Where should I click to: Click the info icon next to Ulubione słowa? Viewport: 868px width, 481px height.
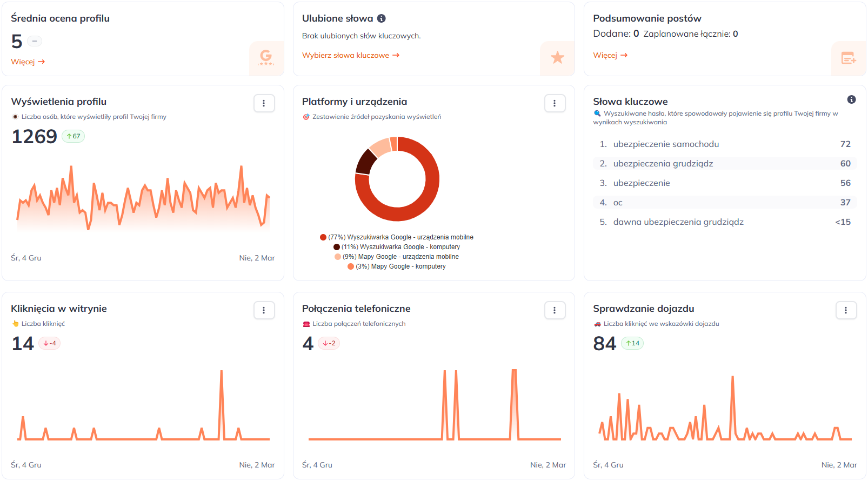point(381,18)
